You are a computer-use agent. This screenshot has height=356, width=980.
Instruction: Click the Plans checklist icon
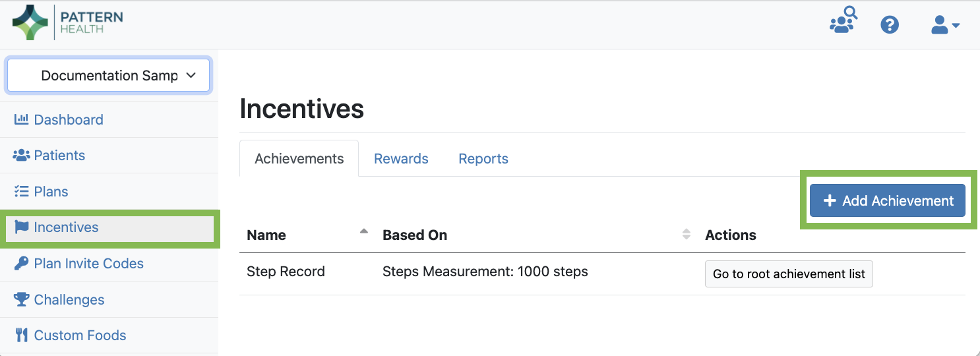(x=21, y=192)
